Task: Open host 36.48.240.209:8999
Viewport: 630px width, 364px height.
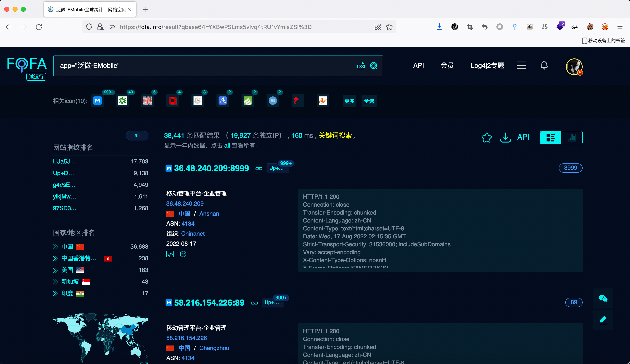Action: tap(211, 168)
